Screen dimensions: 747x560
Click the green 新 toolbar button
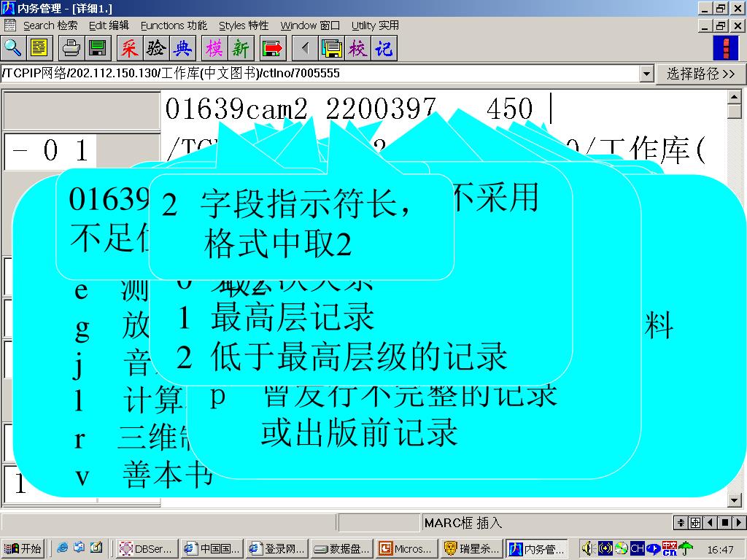click(x=241, y=48)
